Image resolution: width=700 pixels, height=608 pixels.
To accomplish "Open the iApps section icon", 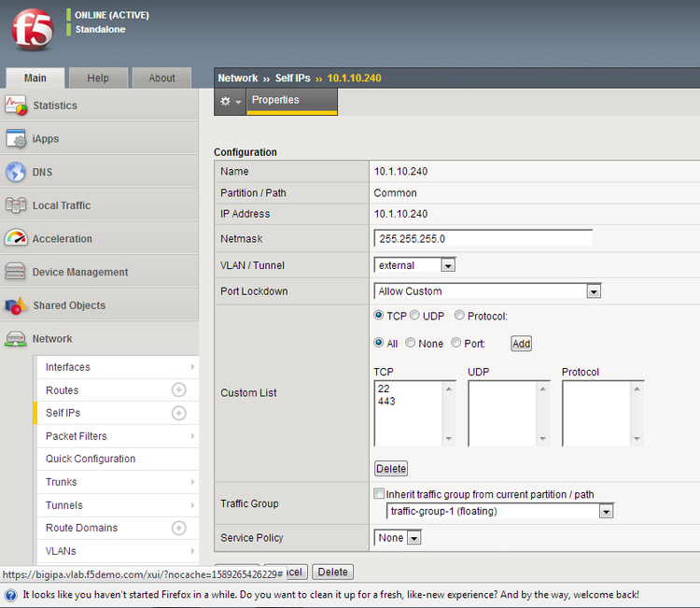I will pos(16,139).
